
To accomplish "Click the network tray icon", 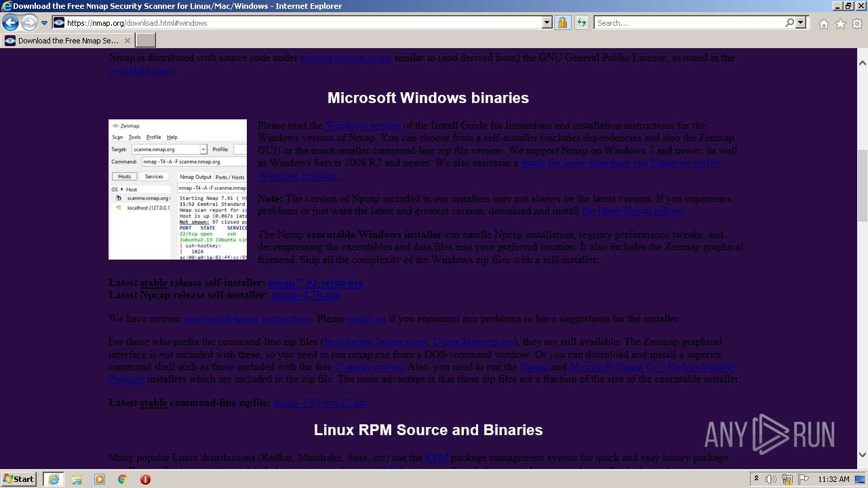I will [x=788, y=479].
